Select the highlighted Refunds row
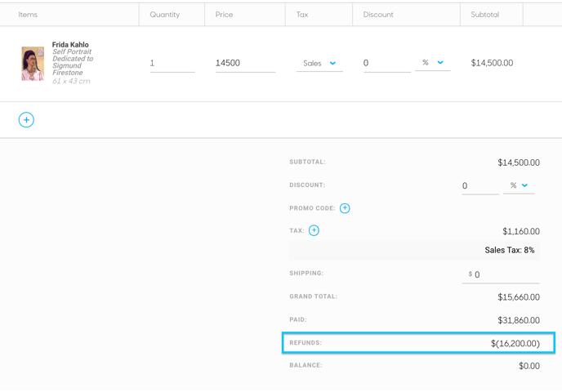 click(418, 343)
